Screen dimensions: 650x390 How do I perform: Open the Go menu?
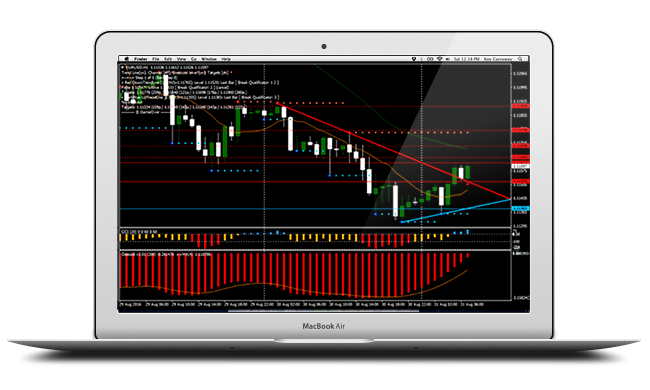(x=194, y=59)
